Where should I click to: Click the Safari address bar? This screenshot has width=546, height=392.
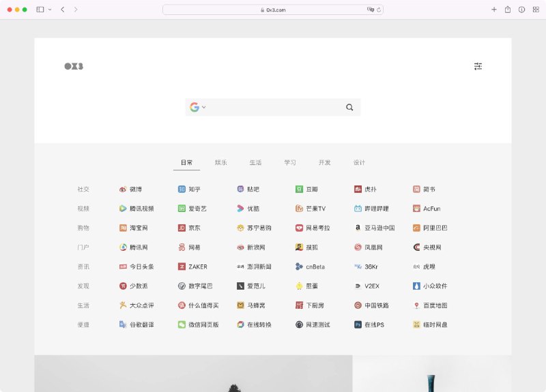[273, 10]
